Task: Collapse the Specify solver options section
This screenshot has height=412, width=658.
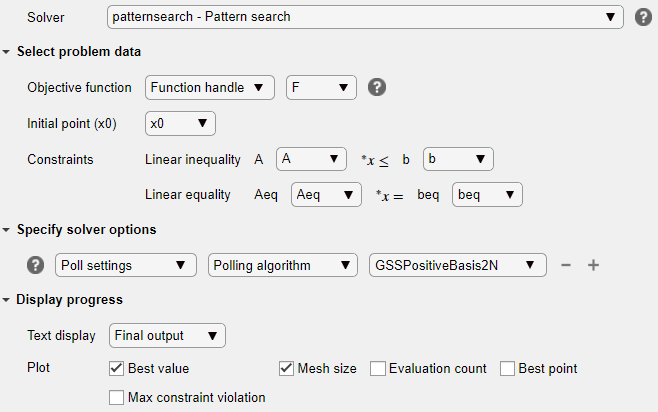Action: click(8, 229)
